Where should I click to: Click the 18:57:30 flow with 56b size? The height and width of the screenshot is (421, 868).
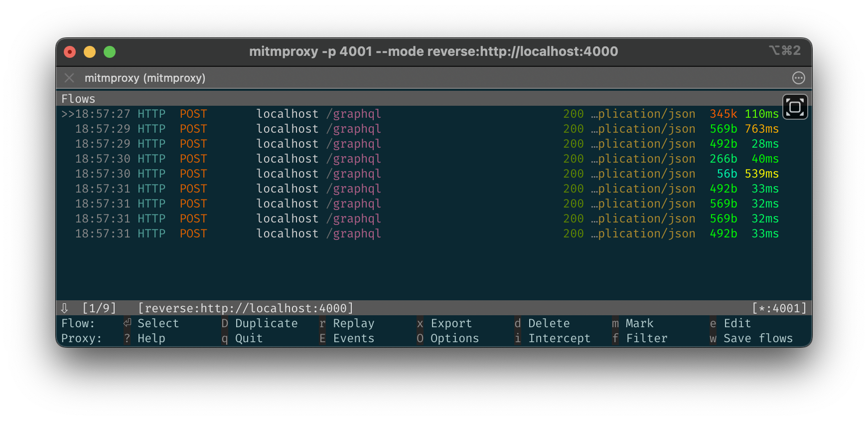click(726, 174)
